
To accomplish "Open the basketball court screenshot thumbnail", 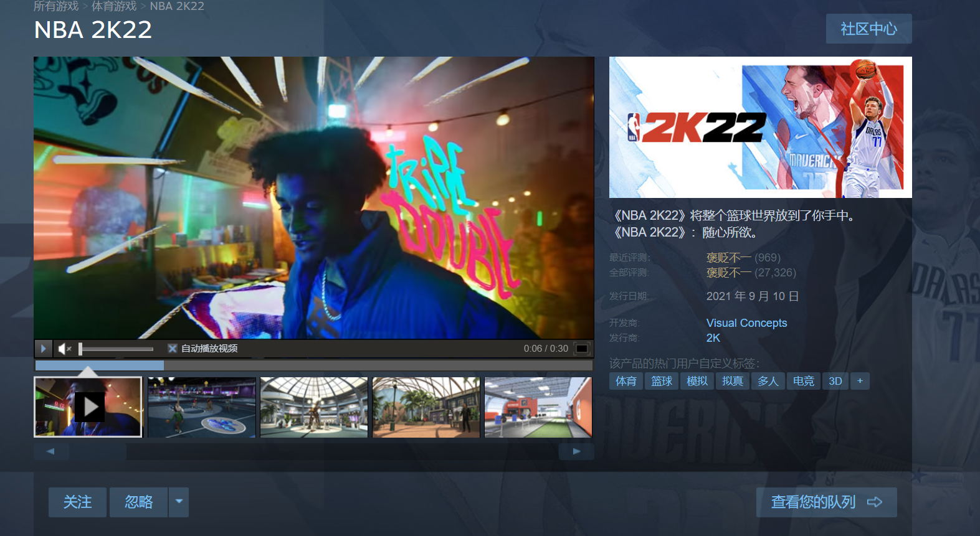I will coord(202,407).
